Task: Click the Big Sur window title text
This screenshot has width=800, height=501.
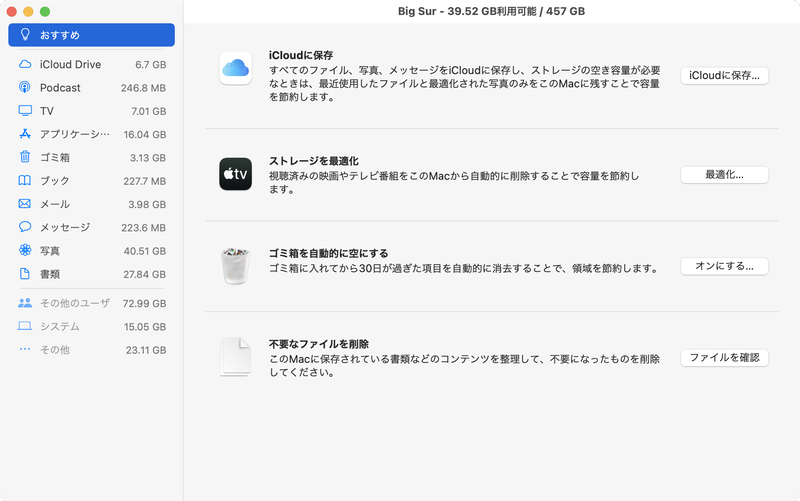Action: pos(491,11)
